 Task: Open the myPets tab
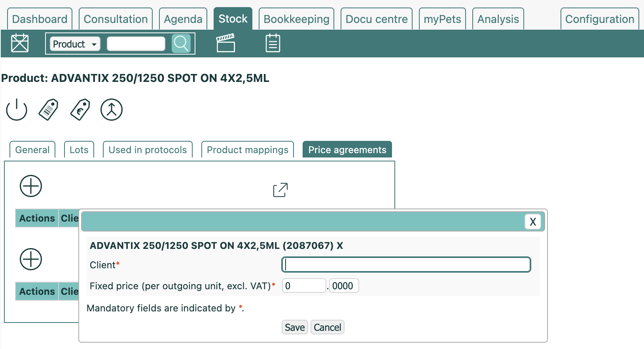(443, 19)
